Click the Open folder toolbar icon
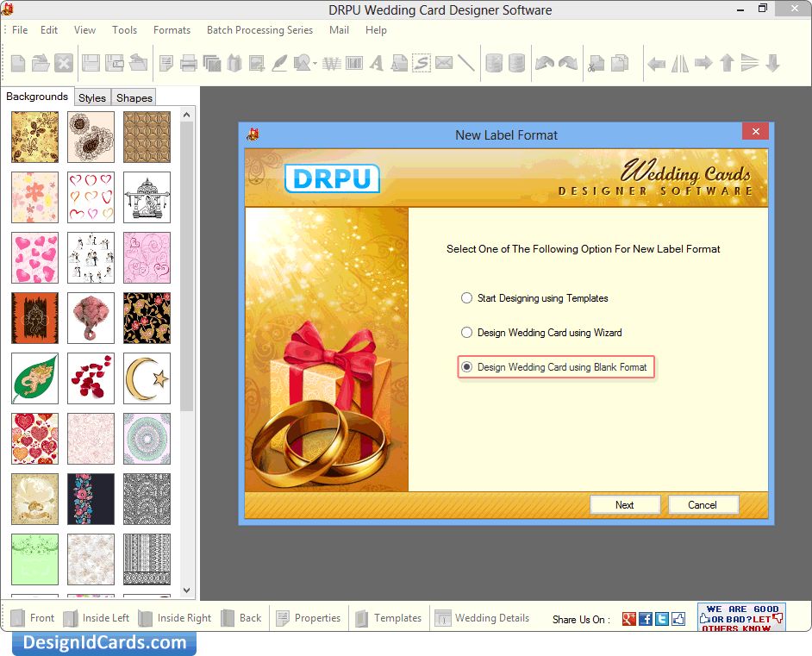 pos(41,63)
